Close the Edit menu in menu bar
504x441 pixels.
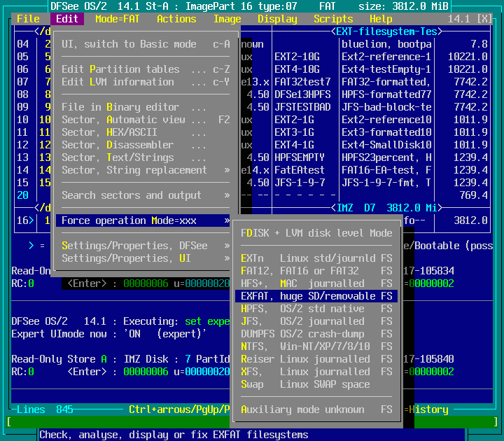point(67,19)
